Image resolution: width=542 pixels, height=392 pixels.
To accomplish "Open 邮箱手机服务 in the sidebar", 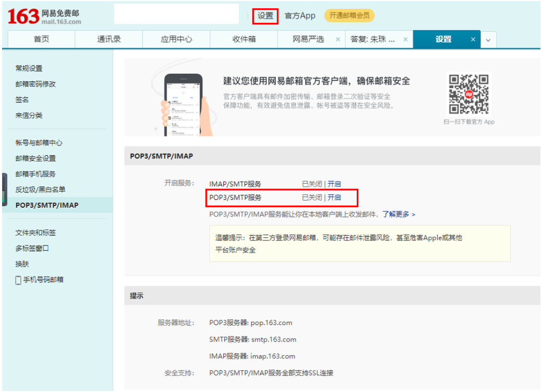I will tap(36, 174).
